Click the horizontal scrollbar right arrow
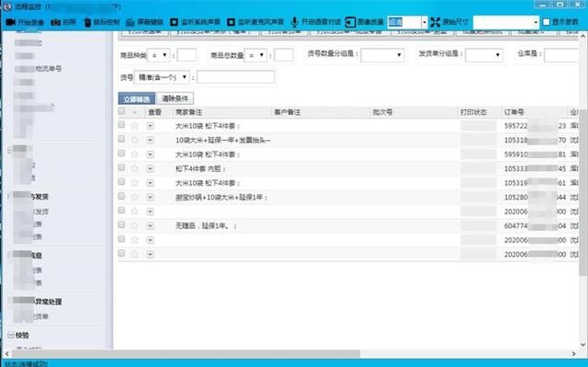This screenshot has width=588, height=367. click(573, 353)
